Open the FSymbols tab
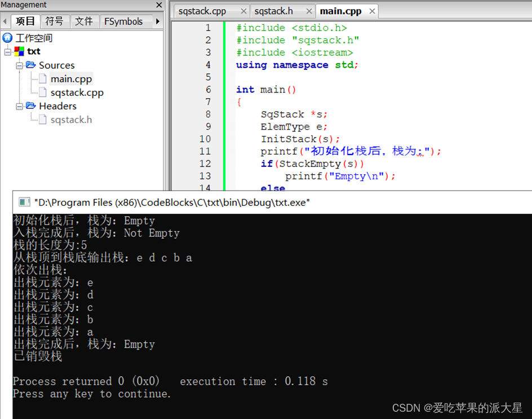 point(123,21)
